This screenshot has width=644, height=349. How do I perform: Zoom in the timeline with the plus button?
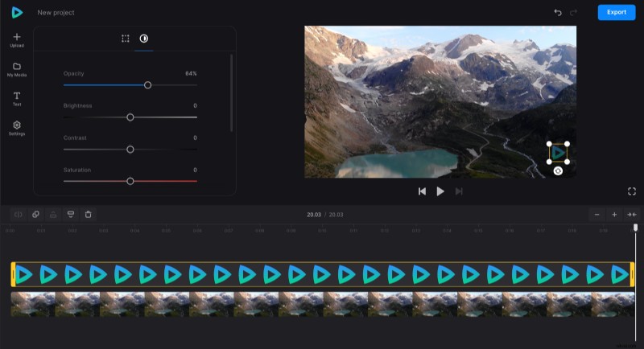tap(614, 215)
